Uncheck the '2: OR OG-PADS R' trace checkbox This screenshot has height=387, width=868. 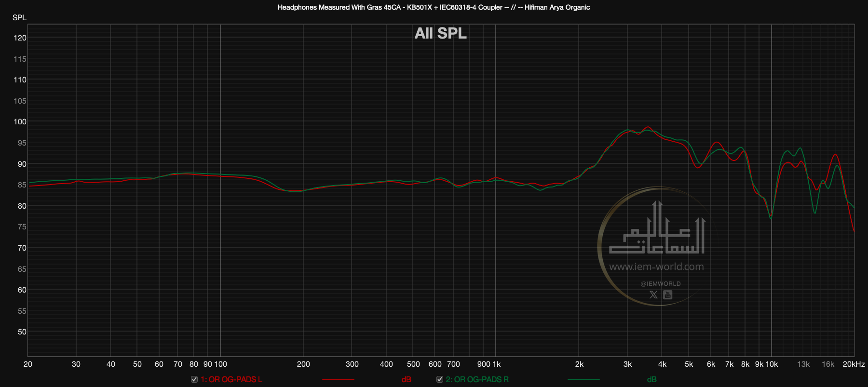coord(440,379)
